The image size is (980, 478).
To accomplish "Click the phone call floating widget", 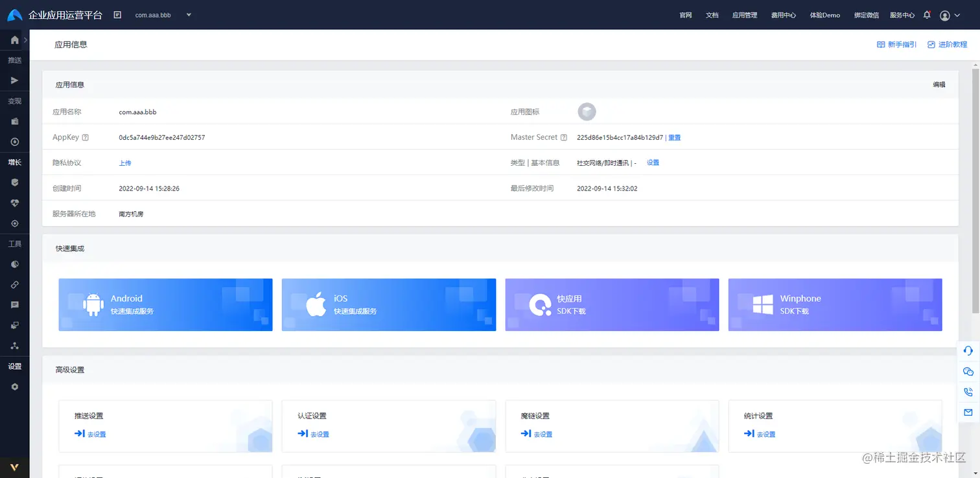I will coord(968,392).
